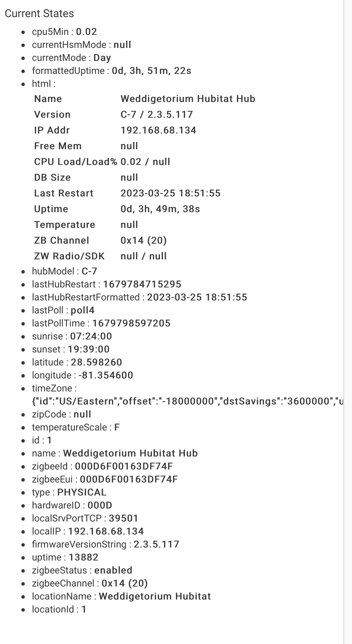Click the latitude value 28.598260
The height and width of the screenshot is (644, 352).
96,362
